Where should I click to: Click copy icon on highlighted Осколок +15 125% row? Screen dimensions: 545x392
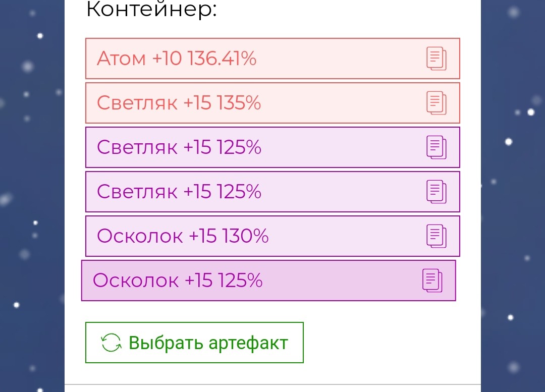(432, 281)
